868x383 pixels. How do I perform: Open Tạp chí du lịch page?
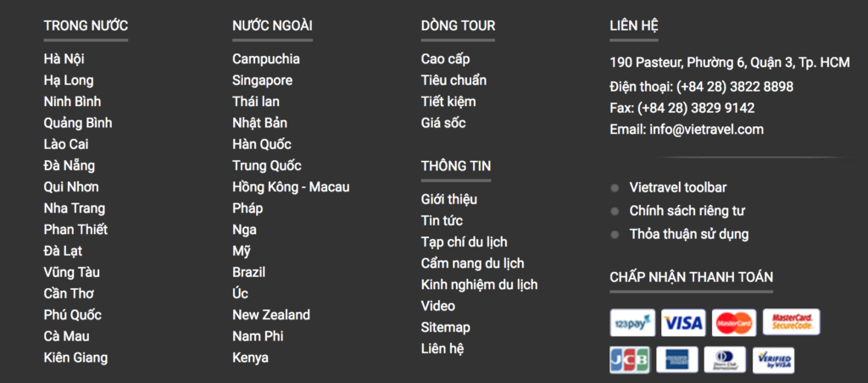pos(464,242)
